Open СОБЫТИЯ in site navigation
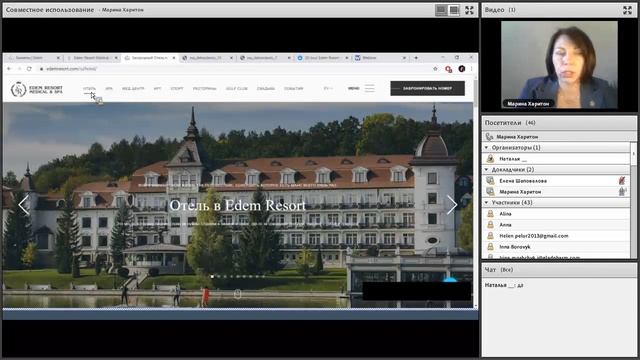Viewport: 640px width, 360px height. (x=293, y=89)
